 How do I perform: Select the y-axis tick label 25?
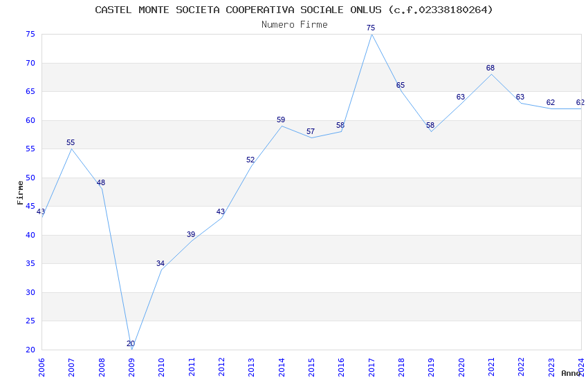tap(30, 321)
